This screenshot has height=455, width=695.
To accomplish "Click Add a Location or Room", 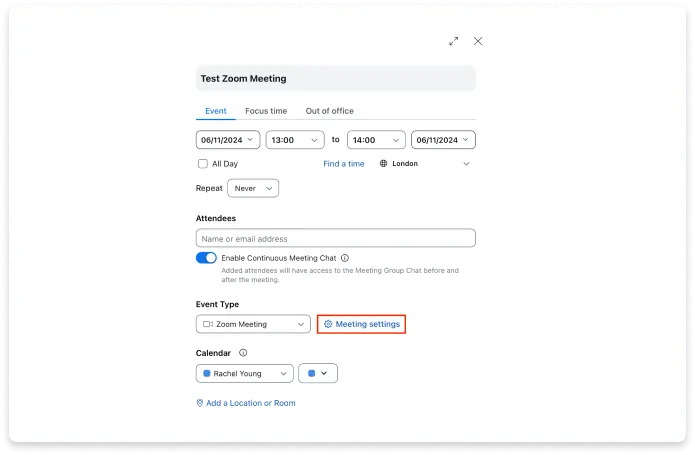I will pos(246,403).
